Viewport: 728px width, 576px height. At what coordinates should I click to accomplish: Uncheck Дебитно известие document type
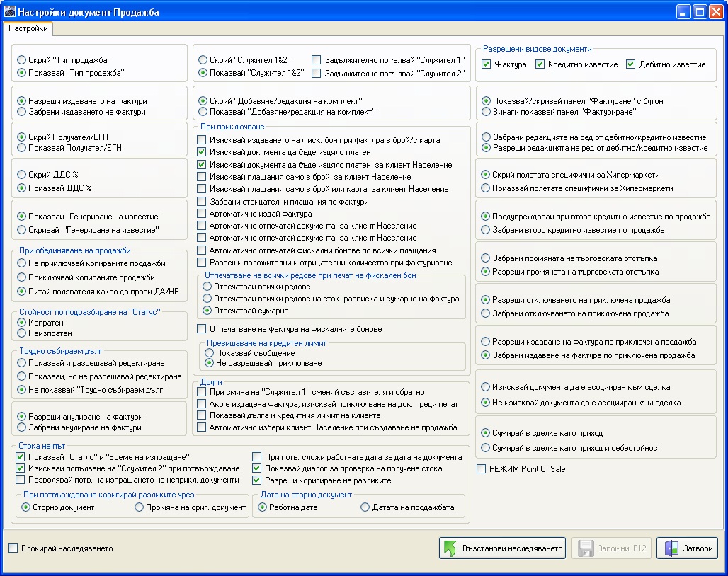pyautogui.click(x=630, y=64)
